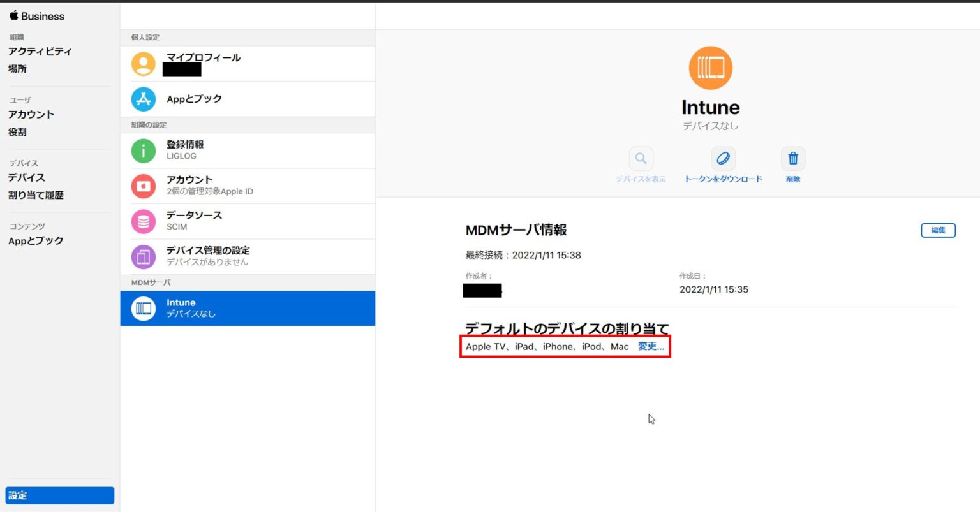Open アクティビティ in the sidebar

[41, 51]
